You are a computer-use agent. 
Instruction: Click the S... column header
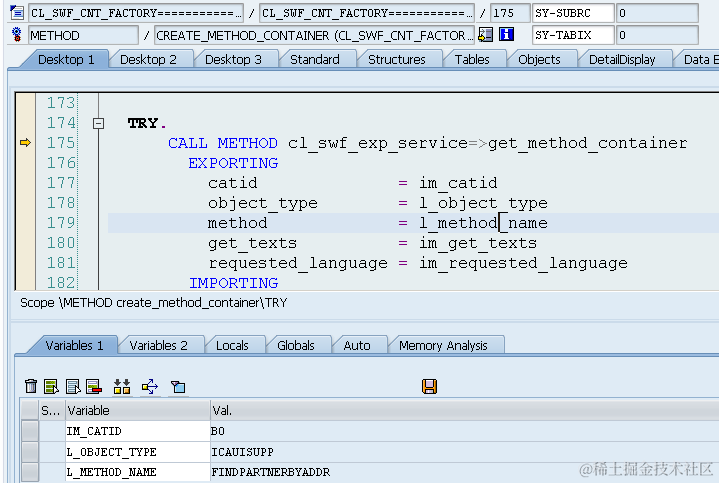click(51, 411)
